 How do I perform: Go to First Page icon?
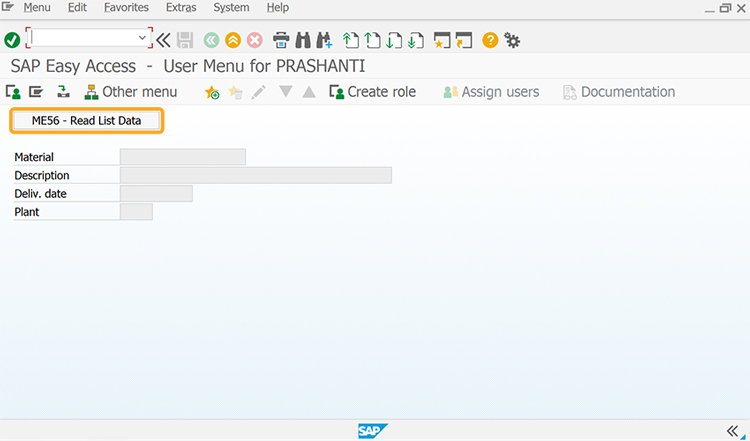pyautogui.click(x=351, y=40)
